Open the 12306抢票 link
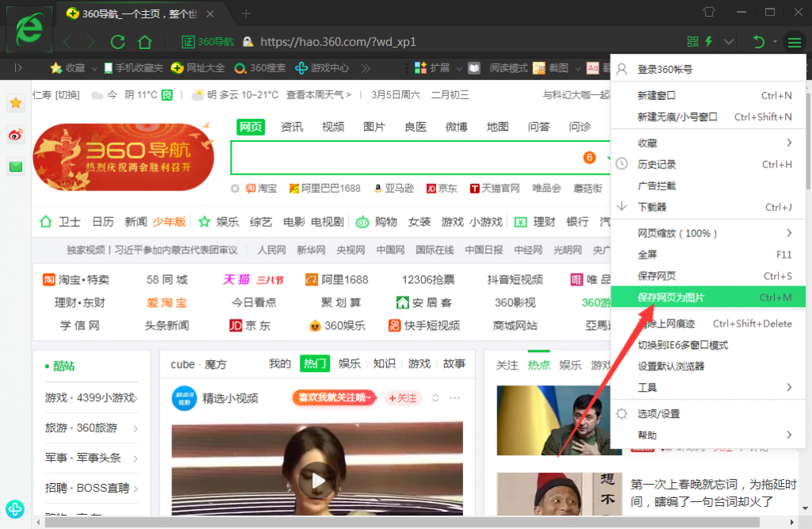Viewport: 812px width, 529px height. coord(428,280)
